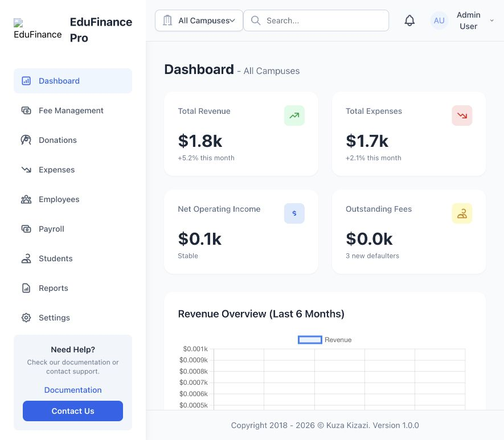Click the Dashboard sidebar icon
Screen dimensions: 504x440
[x=26, y=81]
